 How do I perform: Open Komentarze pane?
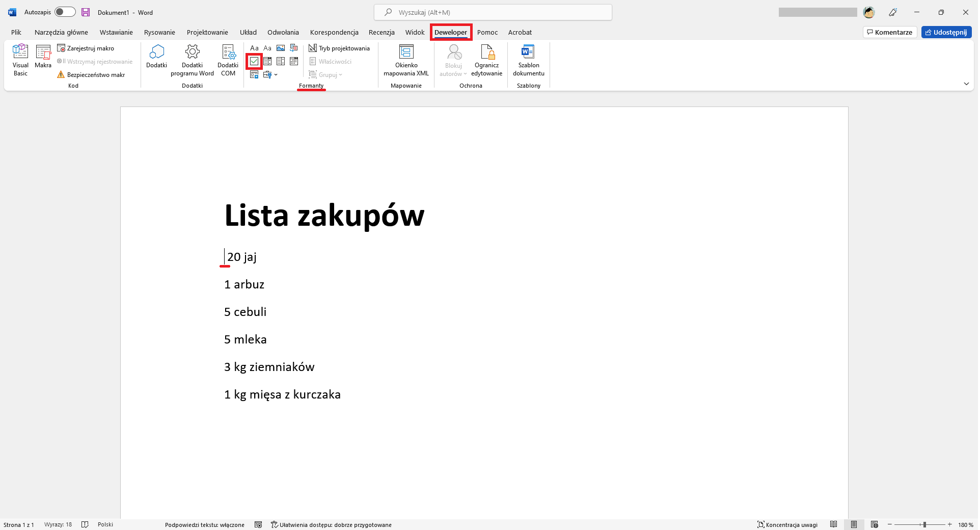(890, 32)
